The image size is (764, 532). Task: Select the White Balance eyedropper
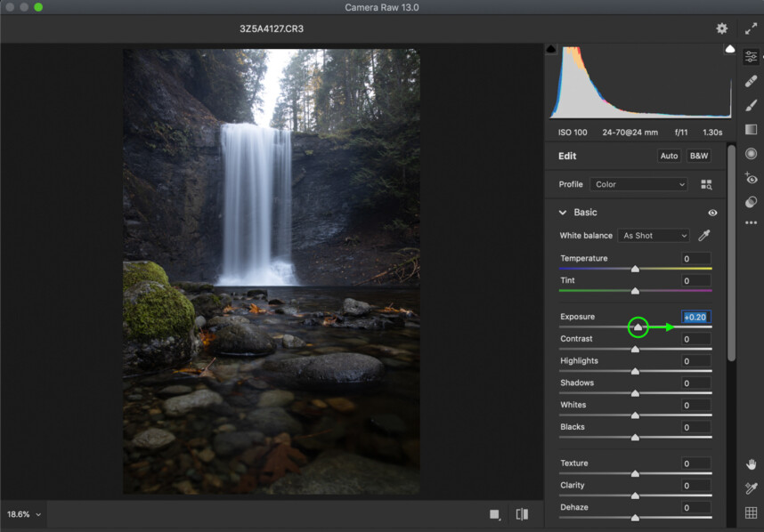click(x=703, y=235)
